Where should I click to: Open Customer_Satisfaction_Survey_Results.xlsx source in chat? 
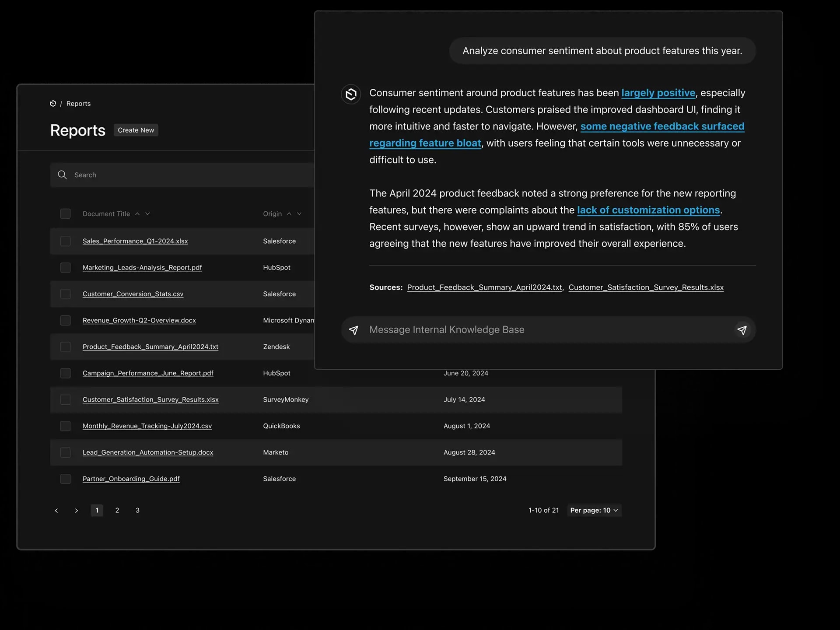coord(646,287)
